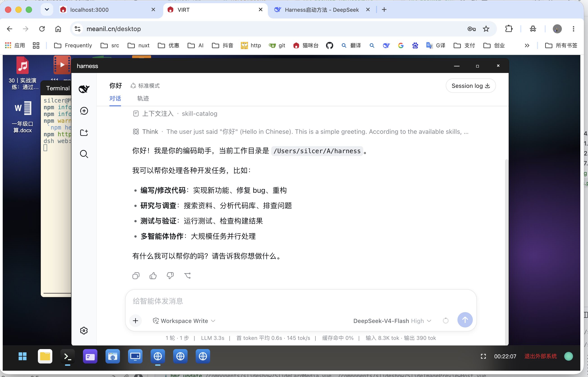The height and width of the screenshot is (377, 588).
Task: Open Workspace Write permission dropdown
Action: coord(184,321)
